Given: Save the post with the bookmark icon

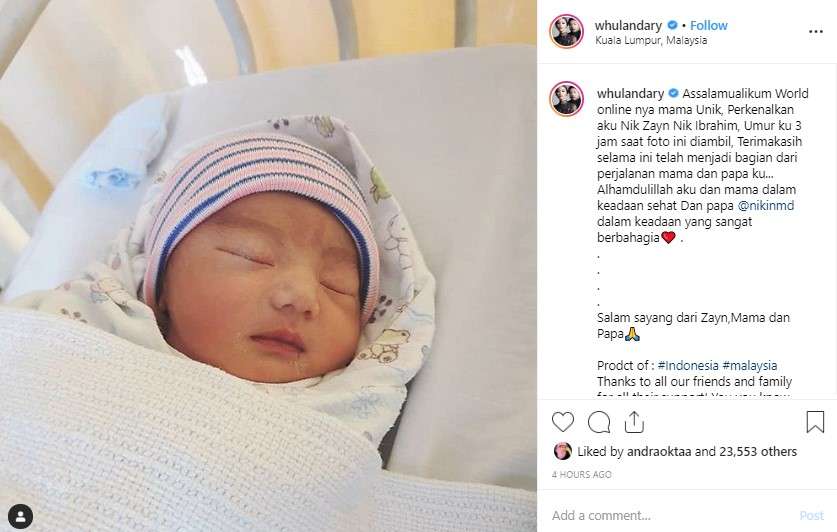Looking at the screenshot, I should (815, 422).
